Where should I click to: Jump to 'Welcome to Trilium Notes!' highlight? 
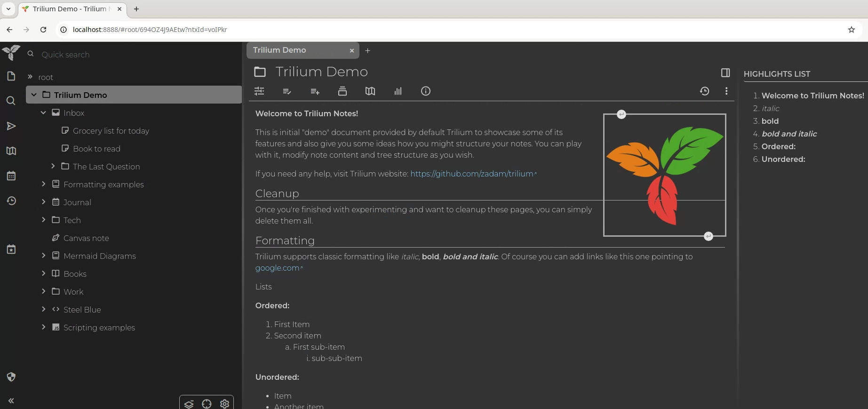tap(812, 96)
